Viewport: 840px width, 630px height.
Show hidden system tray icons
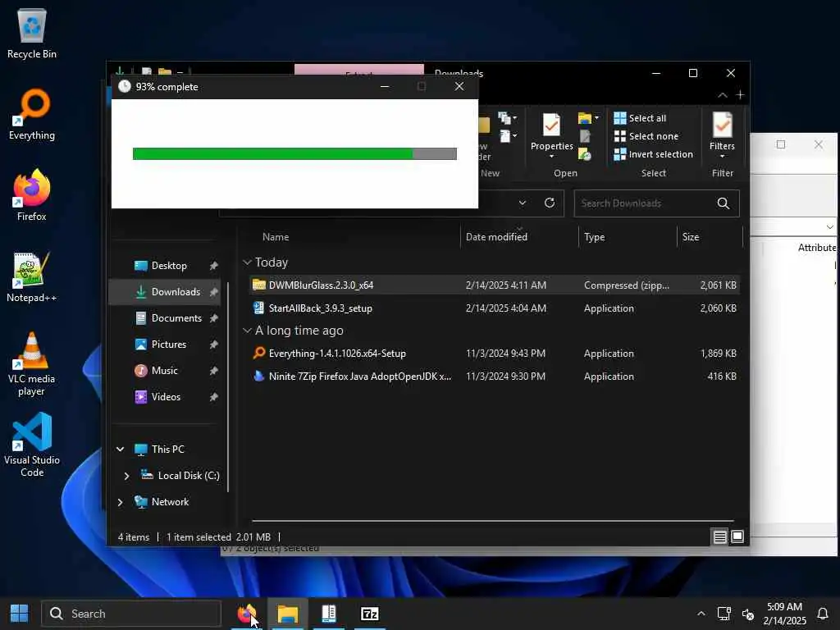pyautogui.click(x=701, y=614)
